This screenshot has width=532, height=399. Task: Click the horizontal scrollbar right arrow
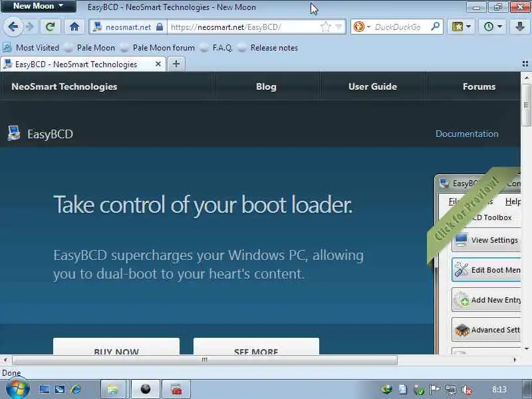click(x=515, y=360)
